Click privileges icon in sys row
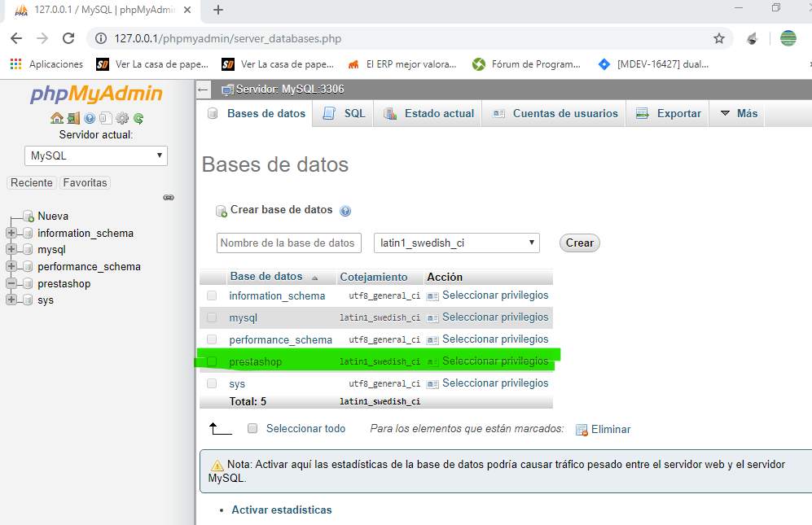 point(432,384)
